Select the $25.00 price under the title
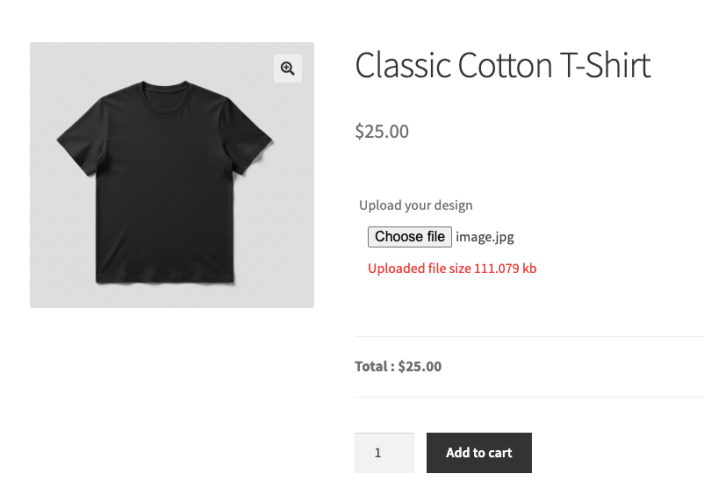This screenshot has height=495, width=704. (382, 131)
